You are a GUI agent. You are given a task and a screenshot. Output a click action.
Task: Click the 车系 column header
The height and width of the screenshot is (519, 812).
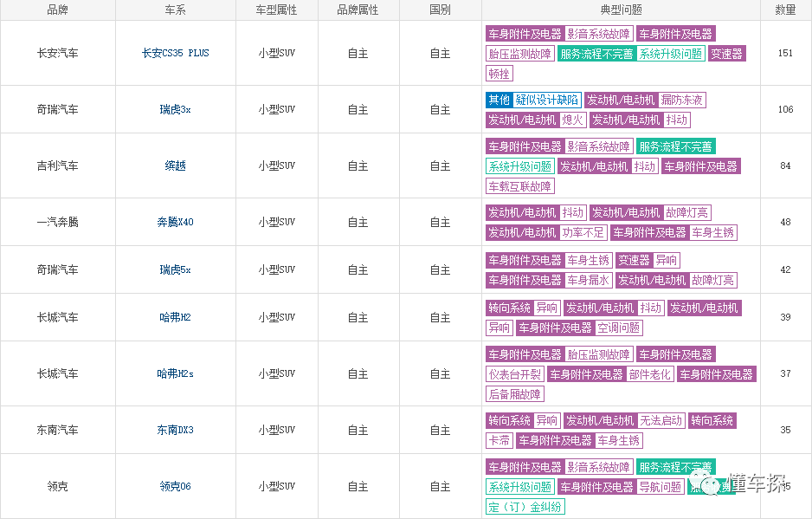click(175, 10)
